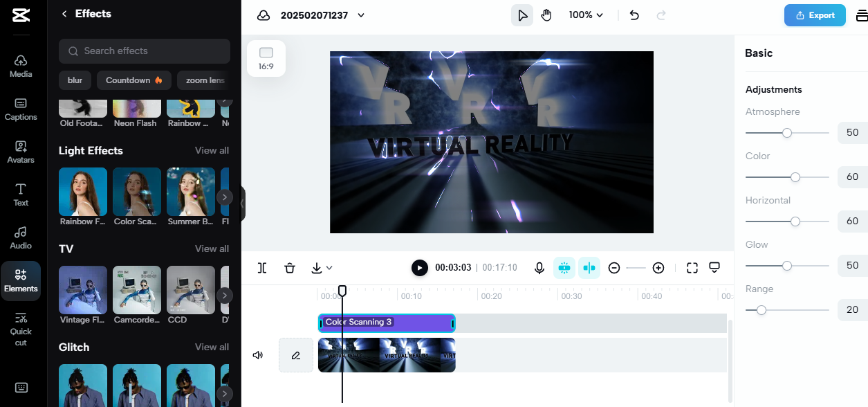Select the Countdown effects tag
Viewport: 868px width, 407px height.
(133, 80)
